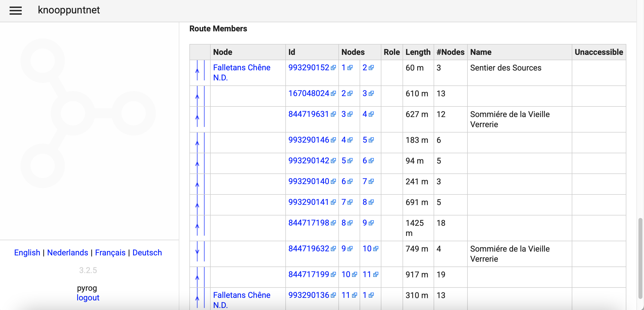Screen dimensions: 644x310
Task: Switch language to English
Action: 27,252
